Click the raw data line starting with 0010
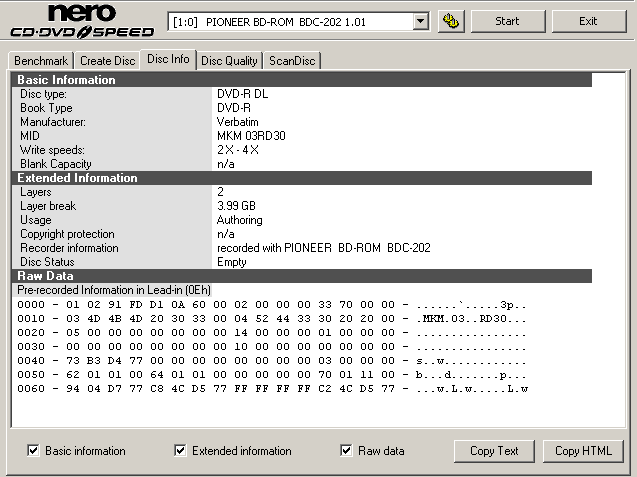The height and width of the screenshot is (477, 637). [272, 319]
